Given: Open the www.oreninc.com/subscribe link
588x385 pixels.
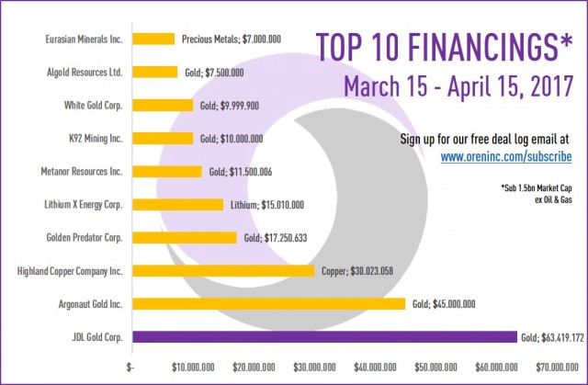Looking at the screenshot, I should coord(506,157).
